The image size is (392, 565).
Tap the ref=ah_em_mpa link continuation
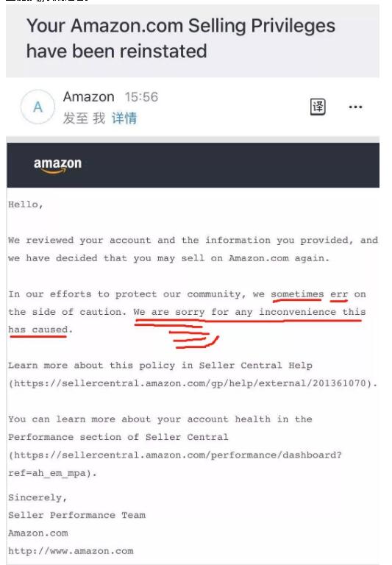point(52,473)
